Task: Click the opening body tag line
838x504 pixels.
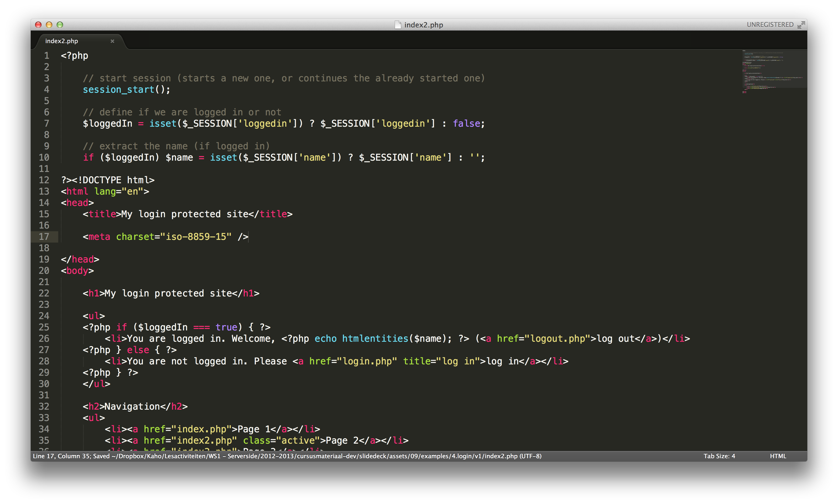Action: tap(77, 271)
